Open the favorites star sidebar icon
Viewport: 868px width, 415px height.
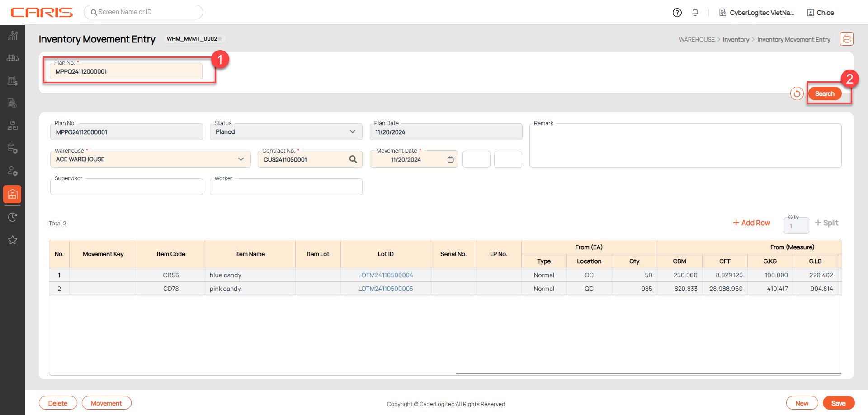(13, 240)
